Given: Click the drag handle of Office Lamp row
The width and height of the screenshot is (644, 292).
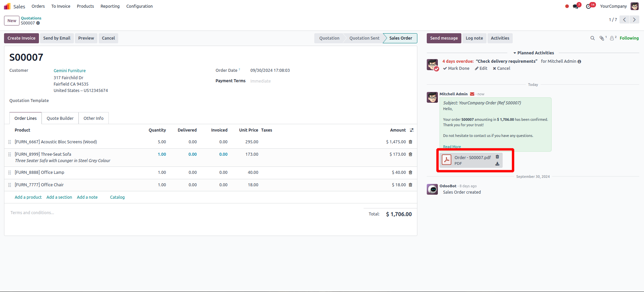Looking at the screenshot, I should click(x=9, y=173).
